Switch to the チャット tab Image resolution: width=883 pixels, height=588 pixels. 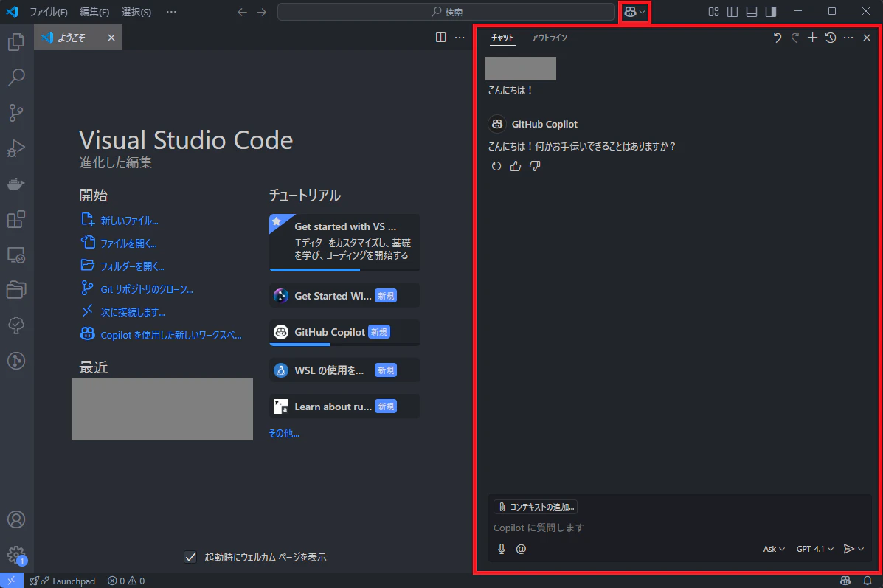point(502,38)
